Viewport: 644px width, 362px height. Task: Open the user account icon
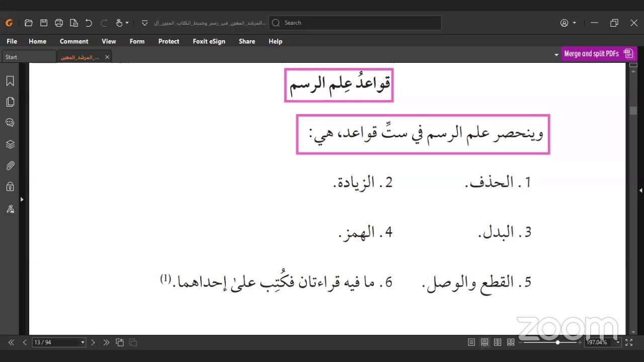[x=565, y=23]
